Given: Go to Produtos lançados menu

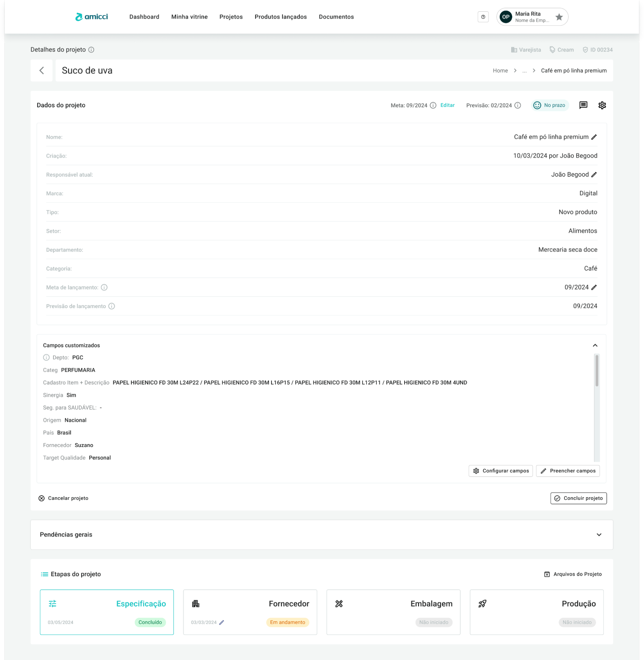Looking at the screenshot, I should 280,17.
